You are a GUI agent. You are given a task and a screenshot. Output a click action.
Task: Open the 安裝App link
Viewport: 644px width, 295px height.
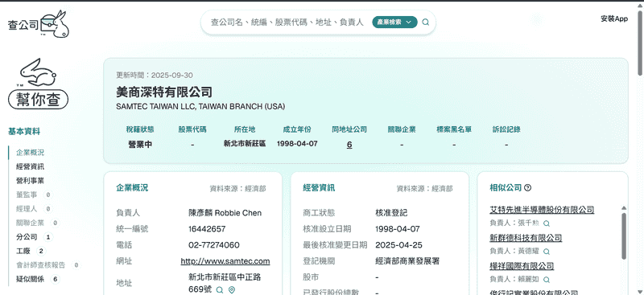click(614, 18)
